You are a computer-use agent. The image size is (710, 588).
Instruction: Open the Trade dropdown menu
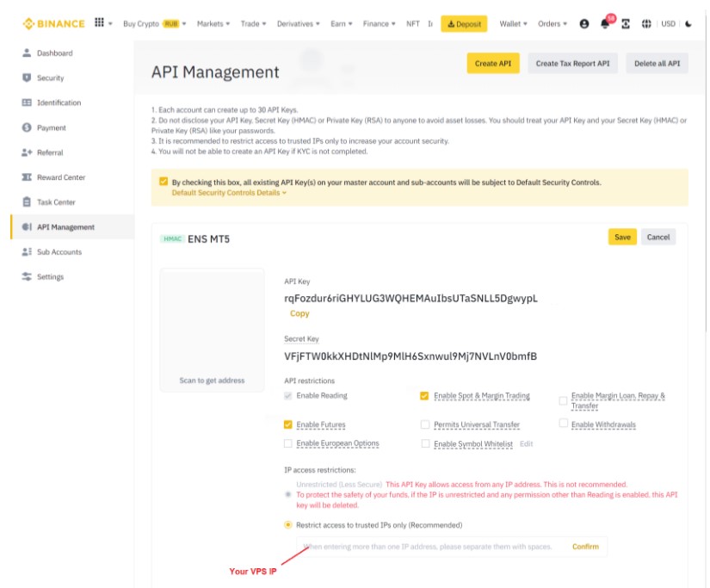[253, 23]
